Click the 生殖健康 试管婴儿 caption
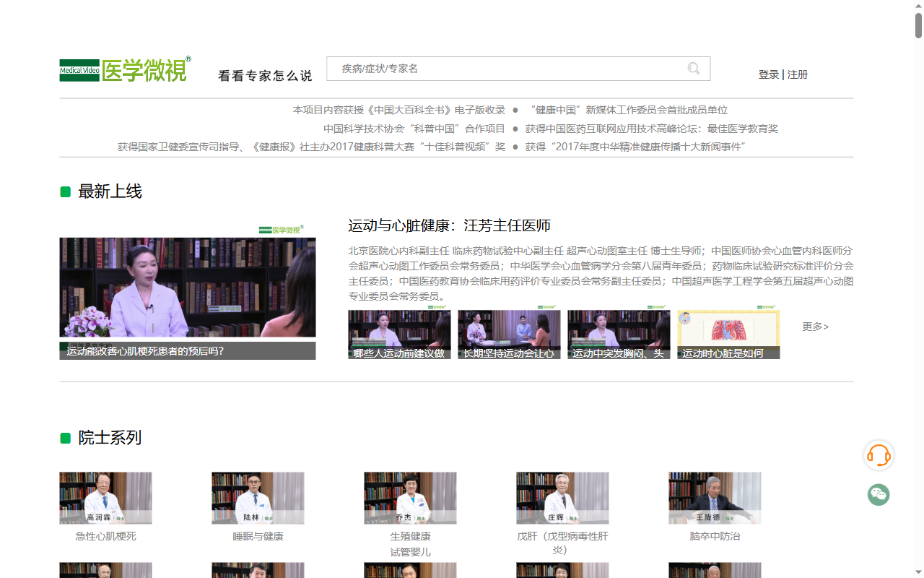924x578 pixels. tap(410, 544)
